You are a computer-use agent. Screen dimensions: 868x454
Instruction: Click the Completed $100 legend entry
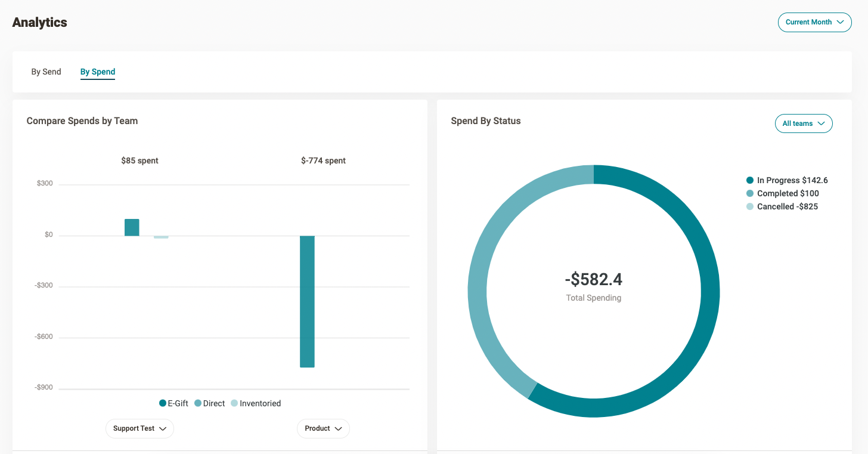[x=783, y=193]
